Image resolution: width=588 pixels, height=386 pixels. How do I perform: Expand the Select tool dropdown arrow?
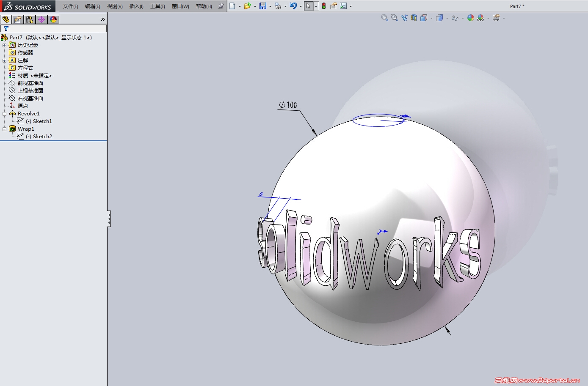pyautogui.click(x=316, y=6)
